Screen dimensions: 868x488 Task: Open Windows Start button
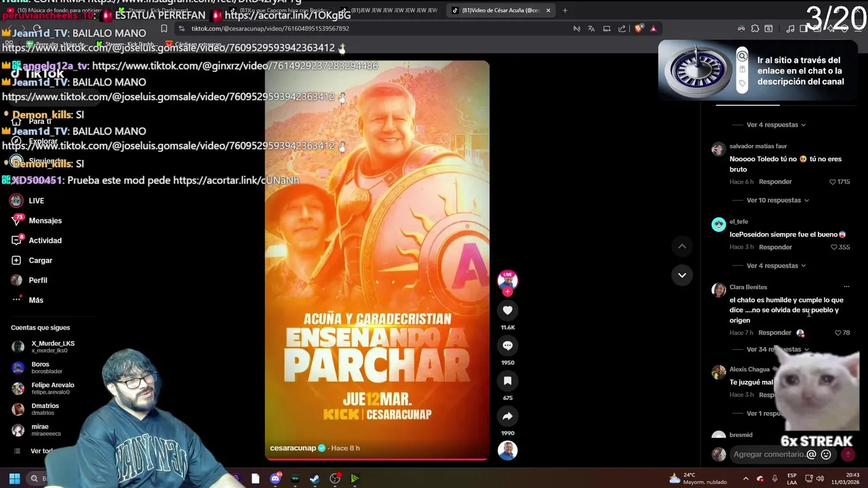coord(14,479)
